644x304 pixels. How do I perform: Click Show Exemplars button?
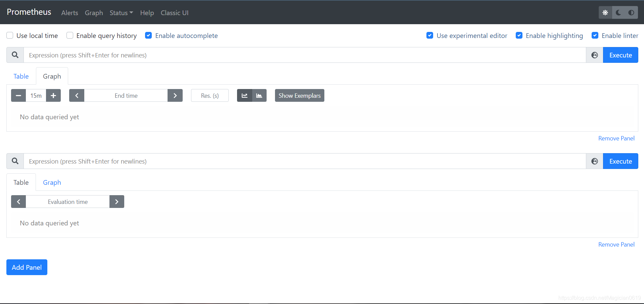pyautogui.click(x=300, y=95)
